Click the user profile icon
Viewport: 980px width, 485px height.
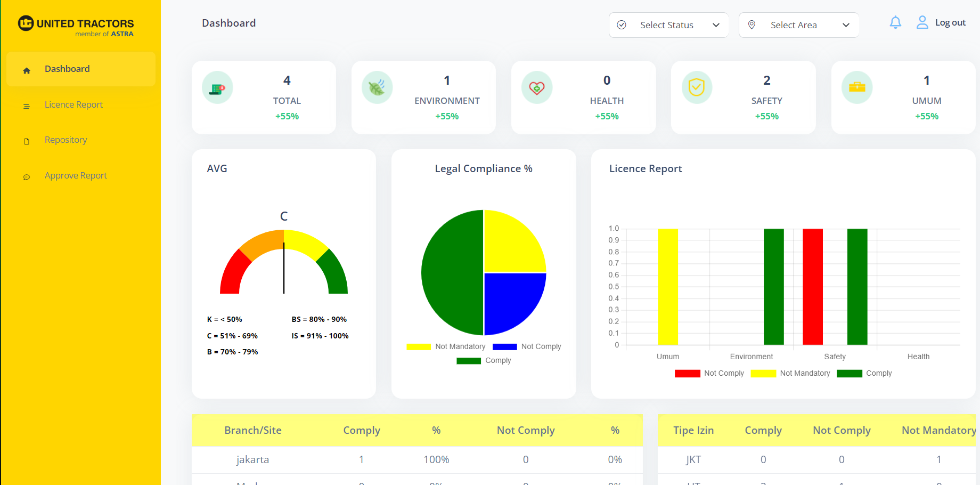coord(922,22)
